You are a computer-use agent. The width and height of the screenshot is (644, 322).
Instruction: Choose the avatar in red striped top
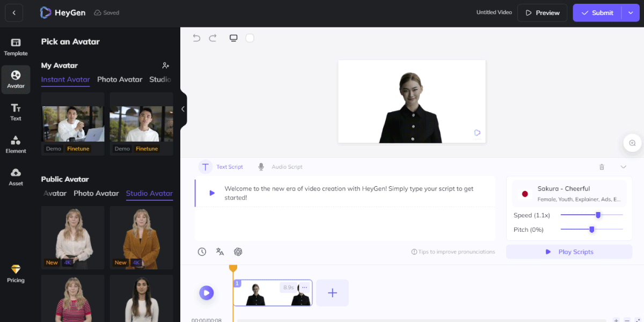pos(72,298)
